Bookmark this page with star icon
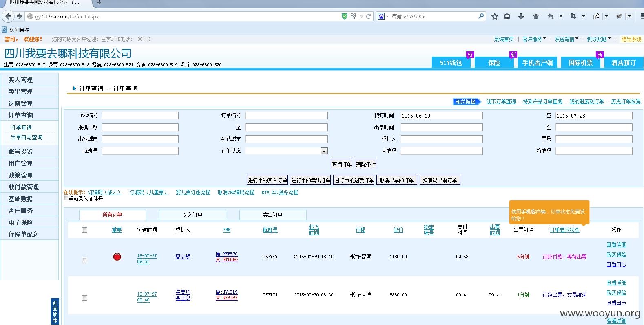644x325 pixels. [495, 16]
